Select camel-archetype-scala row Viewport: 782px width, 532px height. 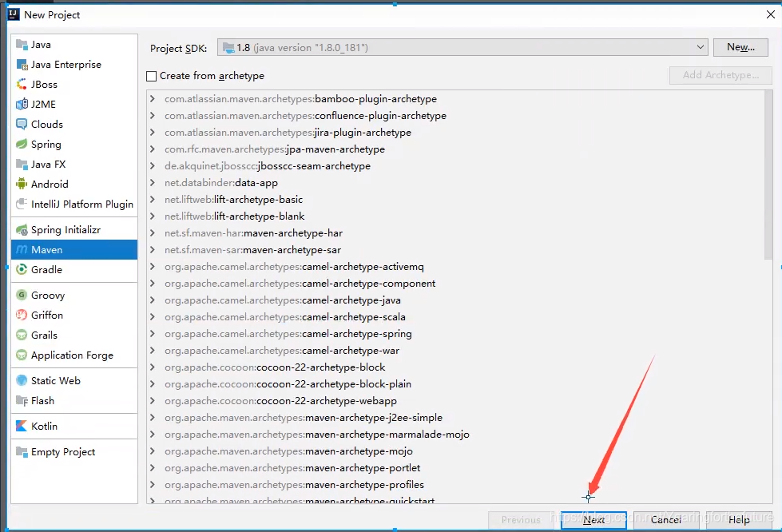[x=455, y=317]
